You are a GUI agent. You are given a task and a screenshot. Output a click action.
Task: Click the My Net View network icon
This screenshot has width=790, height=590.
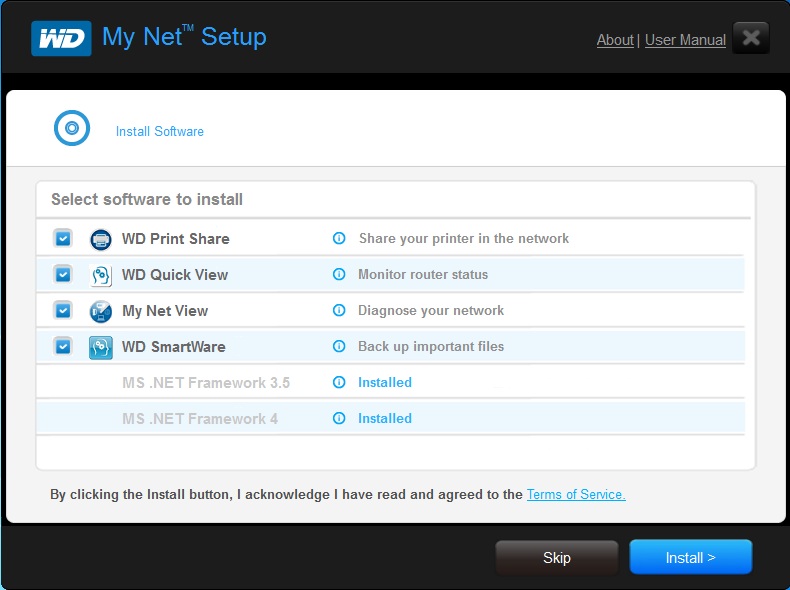101,311
